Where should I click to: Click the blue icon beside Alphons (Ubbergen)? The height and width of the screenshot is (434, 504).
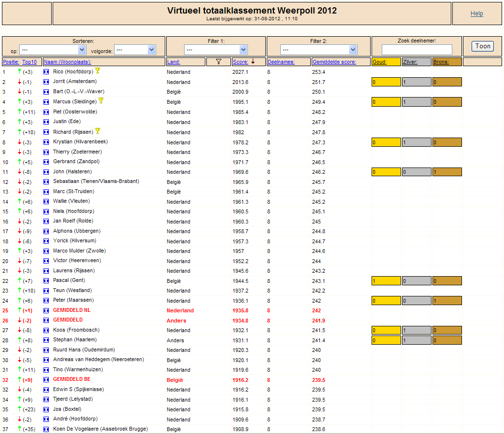[x=46, y=231]
